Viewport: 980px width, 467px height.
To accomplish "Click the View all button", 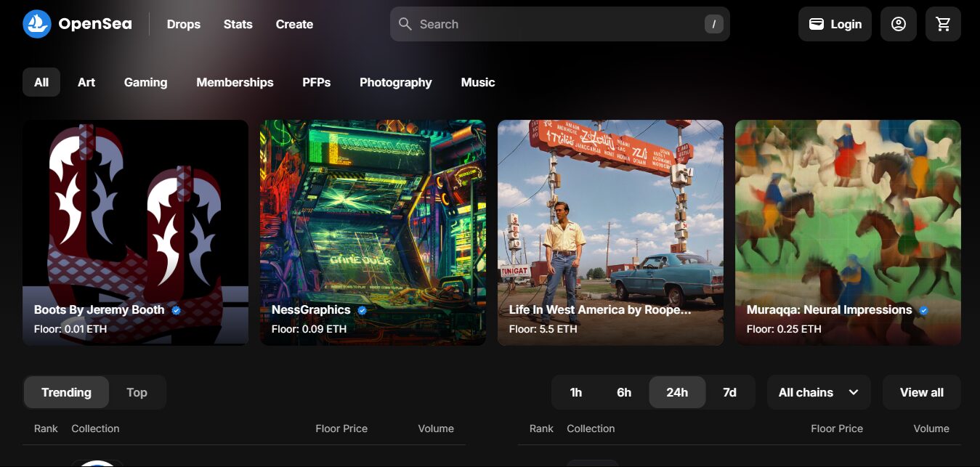I will pyautogui.click(x=922, y=392).
